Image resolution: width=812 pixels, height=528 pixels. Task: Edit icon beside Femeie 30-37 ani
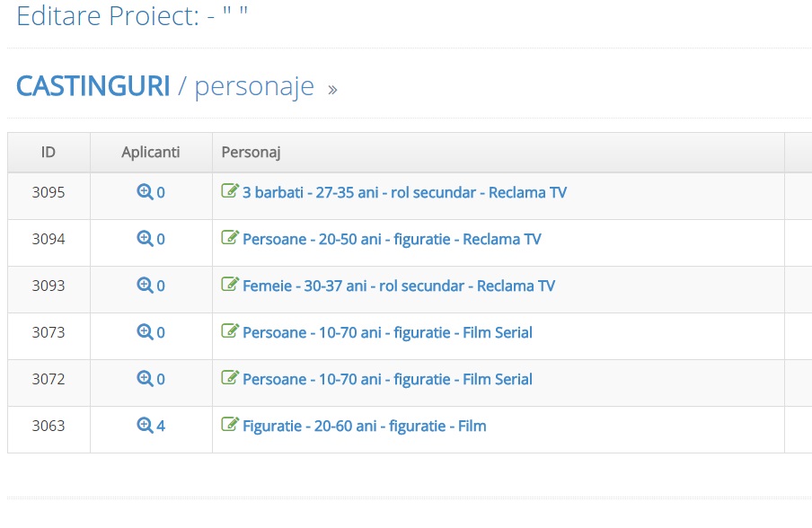(x=230, y=285)
